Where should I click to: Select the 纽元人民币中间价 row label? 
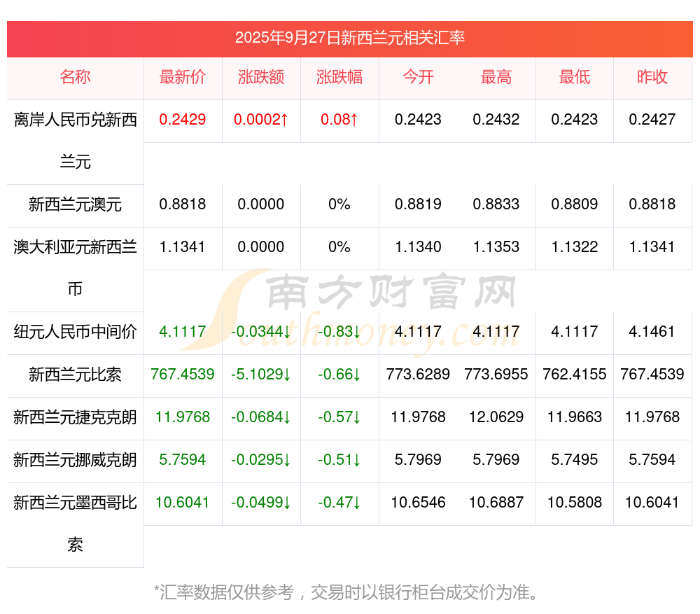click(75, 332)
